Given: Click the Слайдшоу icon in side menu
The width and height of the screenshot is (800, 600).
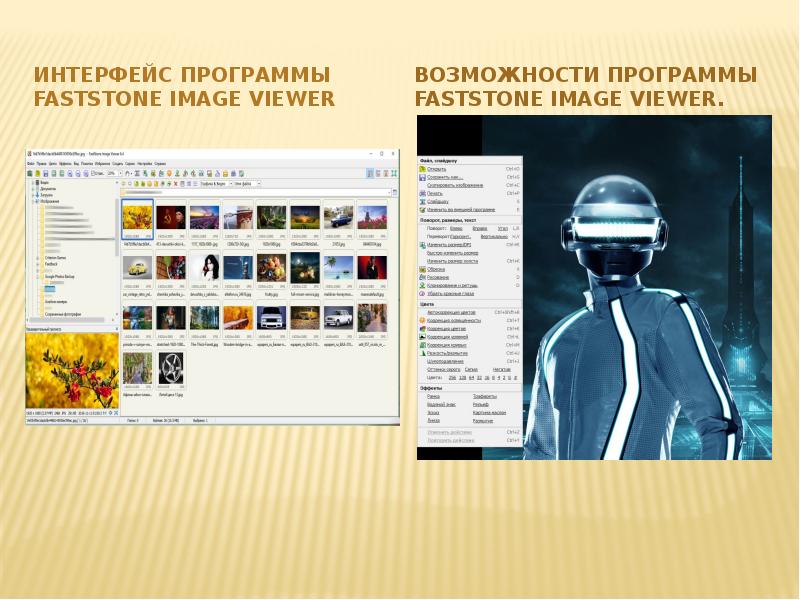Looking at the screenshot, I should (422, 202).
